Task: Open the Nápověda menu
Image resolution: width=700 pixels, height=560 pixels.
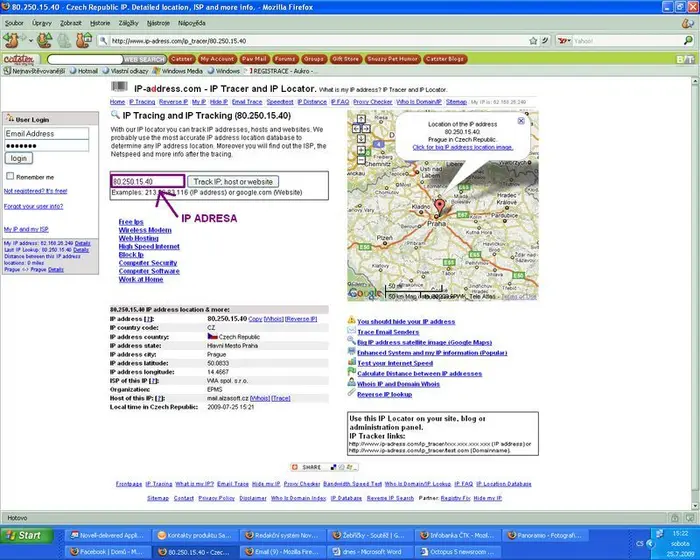Action: tap(192, 23)
